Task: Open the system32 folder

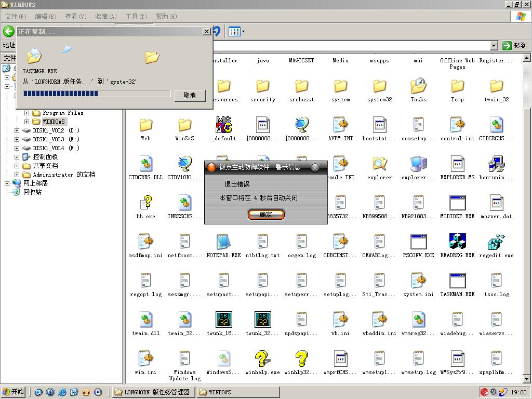Action: (379, 86)
